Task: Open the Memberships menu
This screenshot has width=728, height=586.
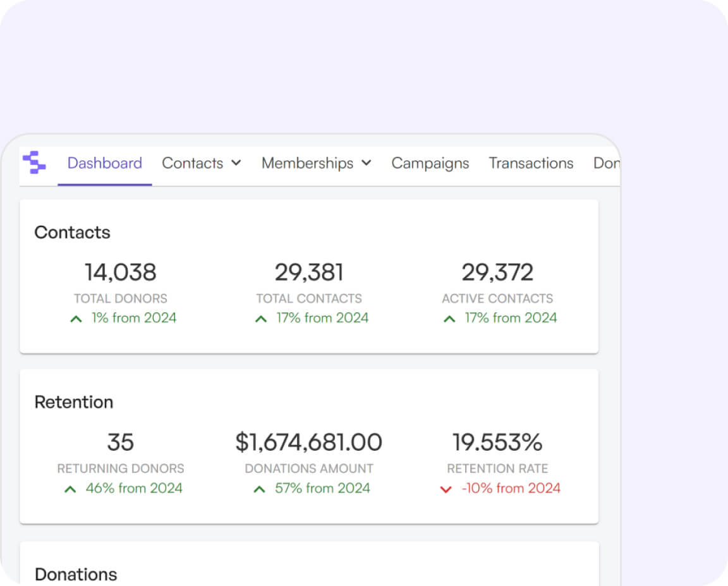Action: pyautogui.click(x=307, y=163)
